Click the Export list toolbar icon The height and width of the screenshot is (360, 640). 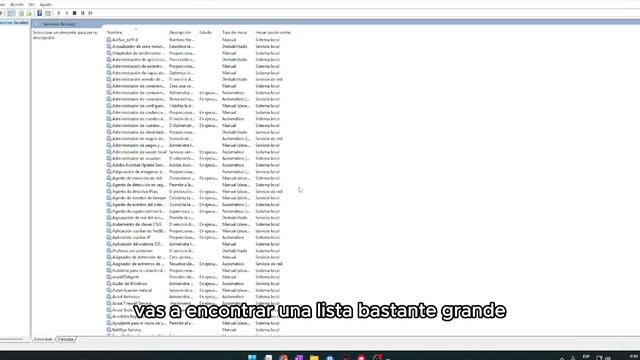[x=29, y=13]
